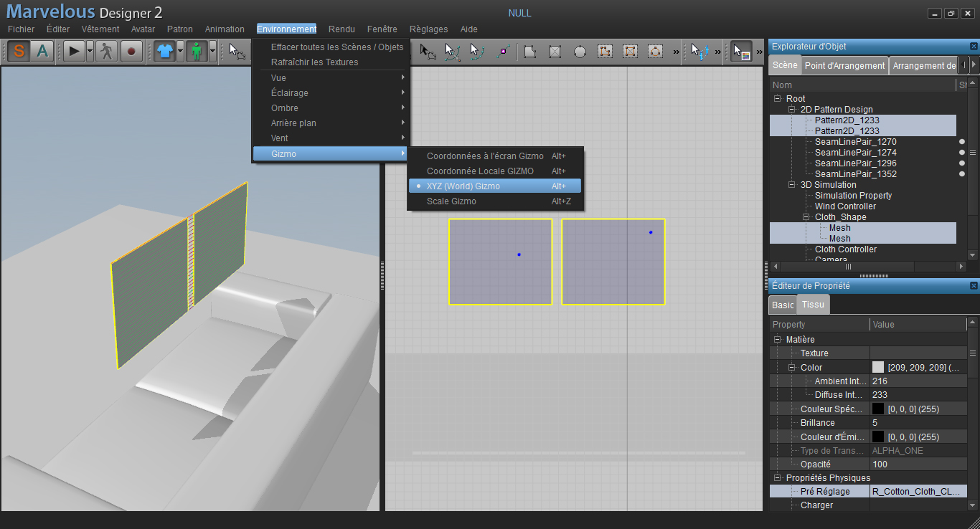980x529 pixels.
Task: Open the Vêtement menu in menu bar
Action: 100,29
